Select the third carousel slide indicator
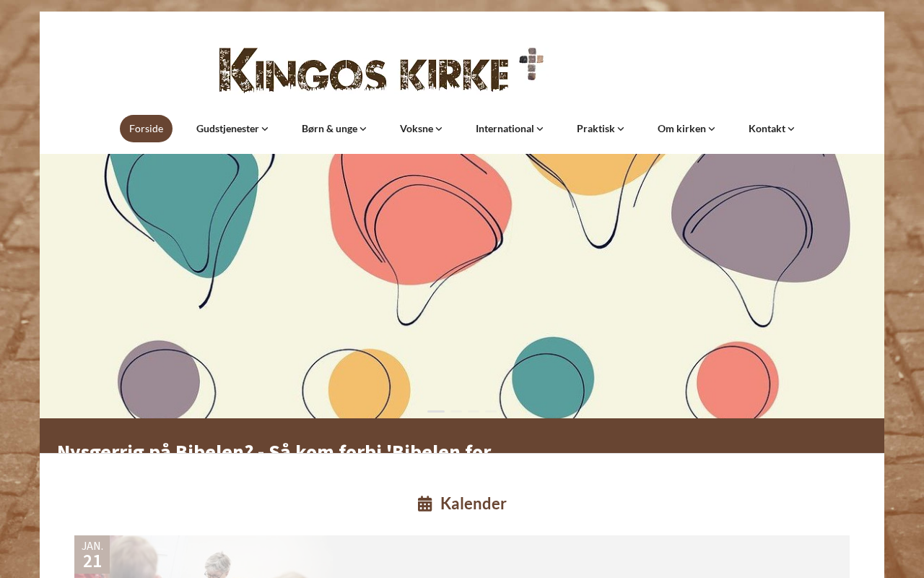 coord(474,411)
